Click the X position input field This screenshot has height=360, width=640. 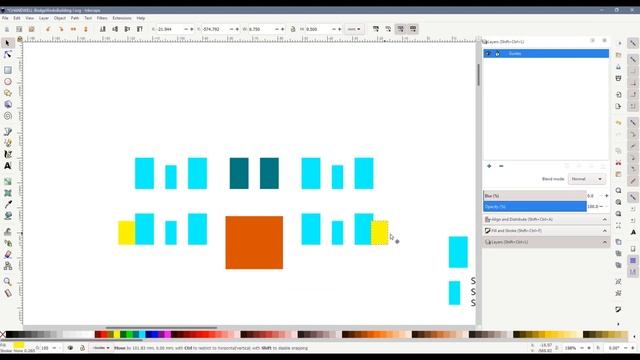[x=170, y=29]
